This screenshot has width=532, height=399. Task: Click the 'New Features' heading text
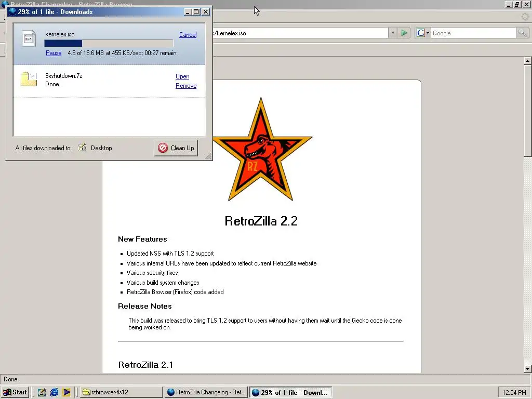pos(142,239)
